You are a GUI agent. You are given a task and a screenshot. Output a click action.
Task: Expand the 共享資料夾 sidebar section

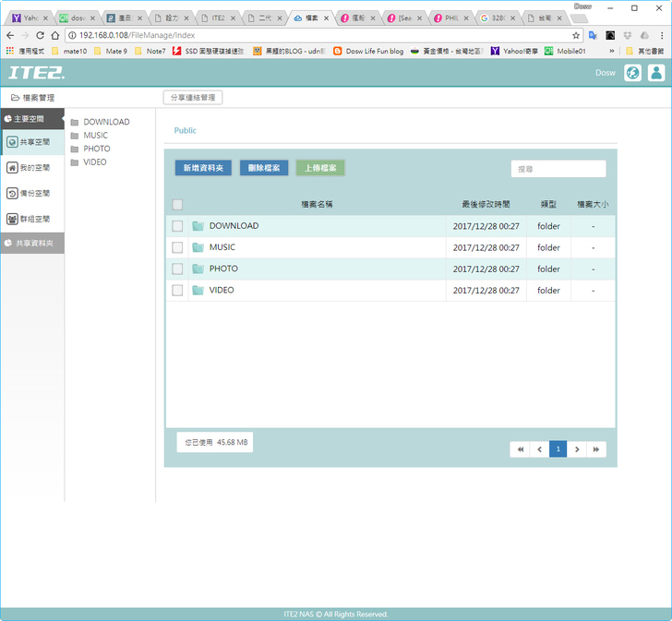pyautogui.click(x=32, y=243)
